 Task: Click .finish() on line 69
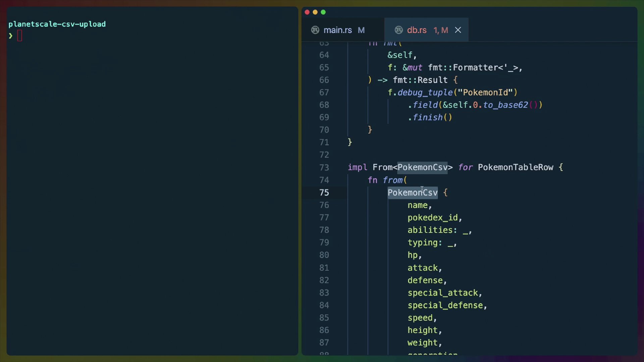[x=430, y=117]
